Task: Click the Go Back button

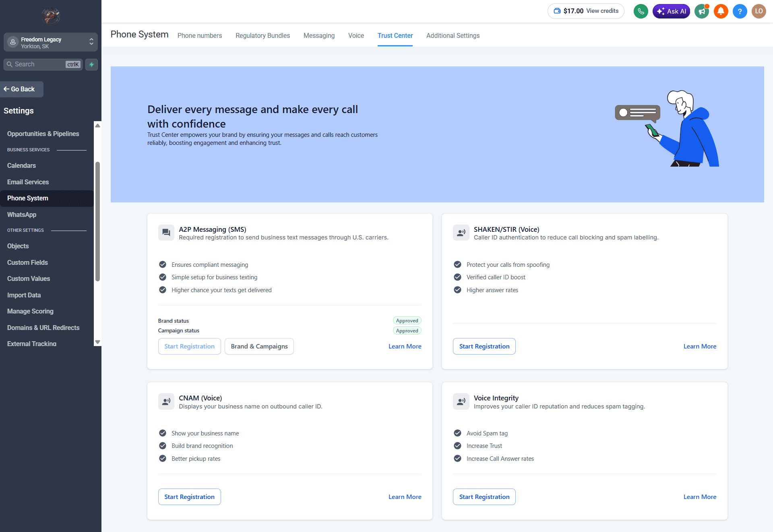Action: (x=22, y=89)
